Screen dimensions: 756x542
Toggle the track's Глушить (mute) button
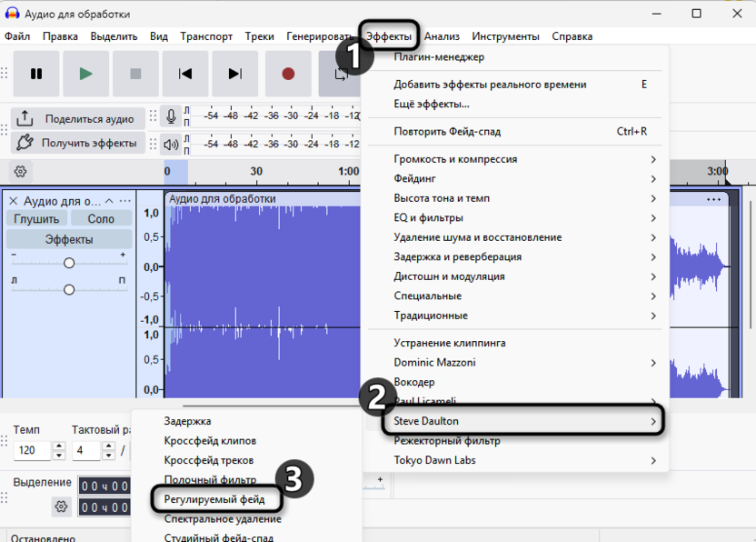(x=36, y=219)
